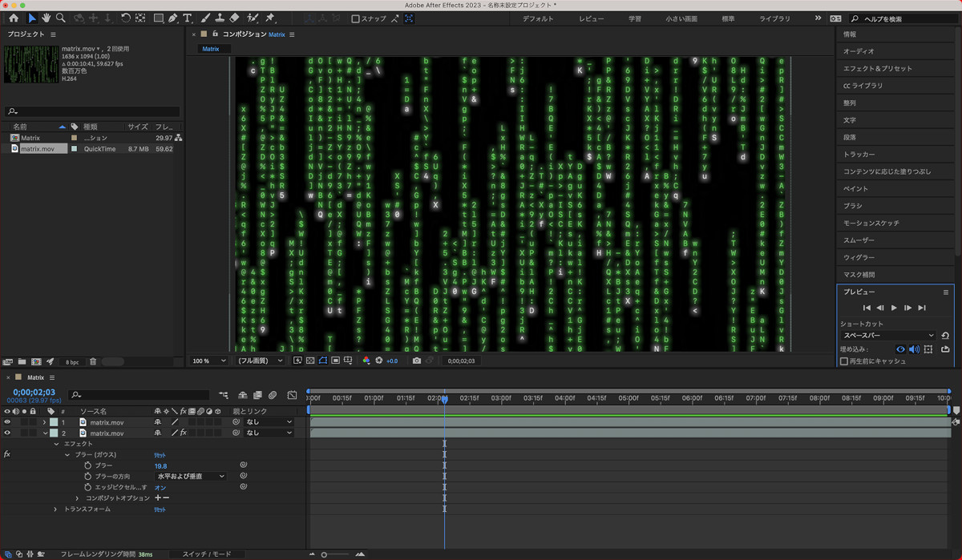962x560 pixels.
Task: Click the snapshot camera icon in the viewer
Action: point(417,361)
